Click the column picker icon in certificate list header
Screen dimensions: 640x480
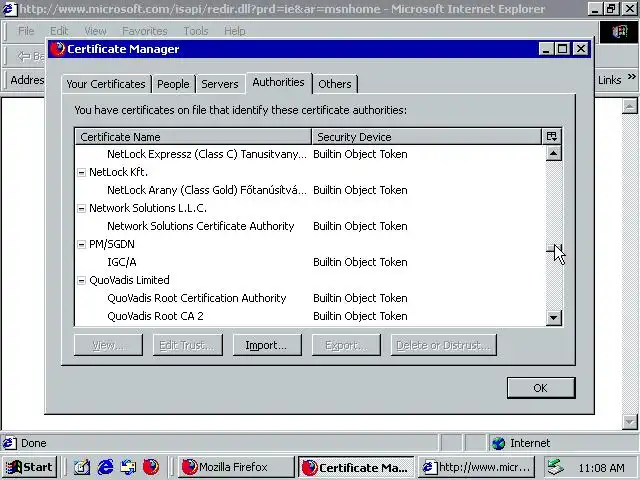tap(552, 137)
